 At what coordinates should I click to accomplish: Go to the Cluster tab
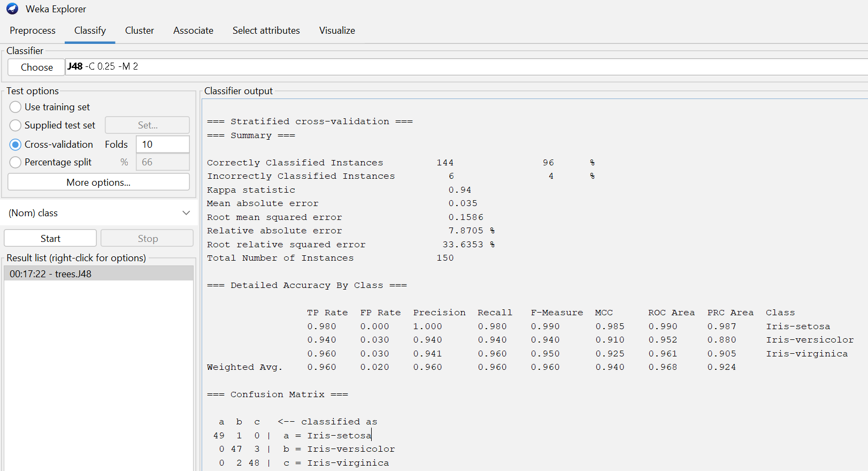(x=140, y=31)
